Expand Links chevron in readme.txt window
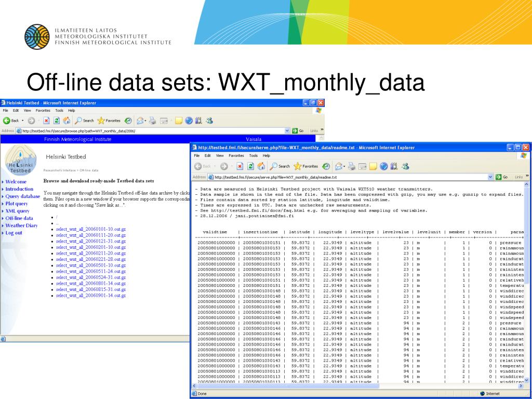Image resolution: width=532 pixels, height=399 pixels. point(527,176)
